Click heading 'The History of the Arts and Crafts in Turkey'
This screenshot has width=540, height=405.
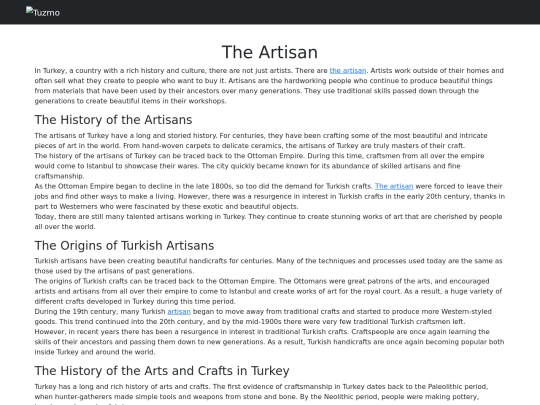click(x=162, y=371)
